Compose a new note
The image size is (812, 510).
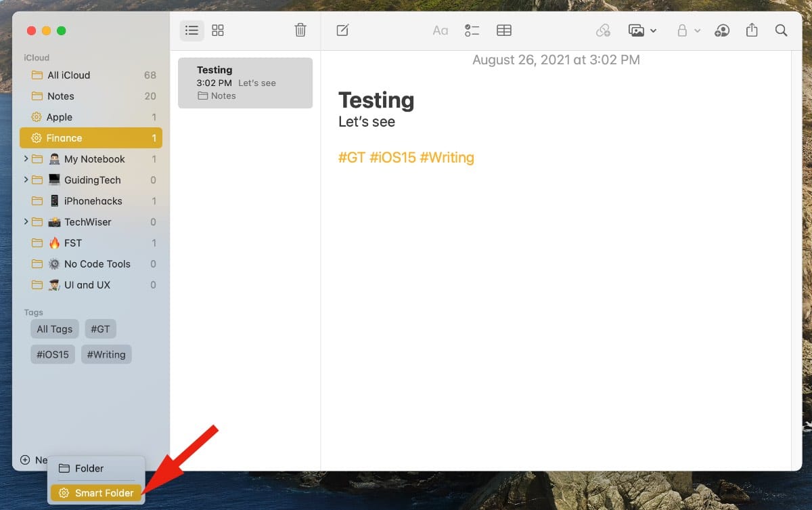click(x=343, y=30)
